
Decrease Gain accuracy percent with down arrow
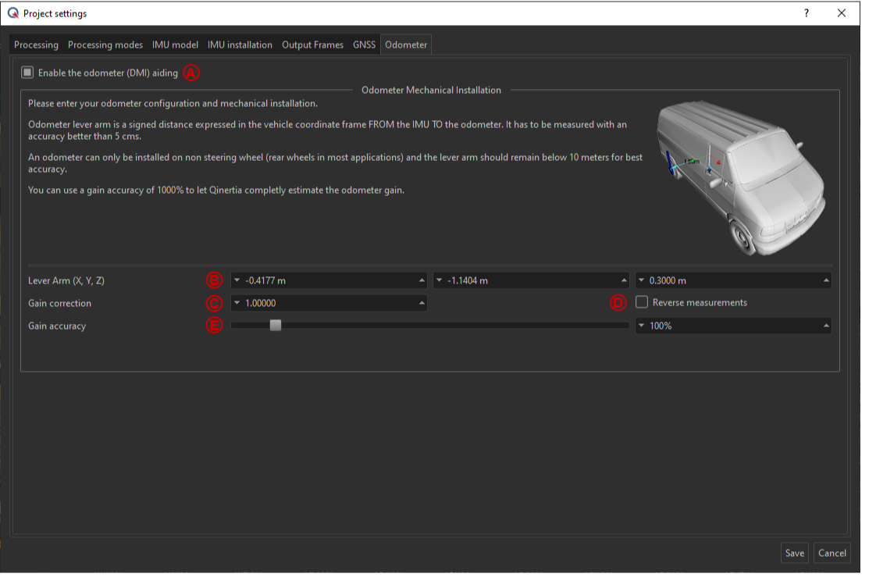click(641, 326)
